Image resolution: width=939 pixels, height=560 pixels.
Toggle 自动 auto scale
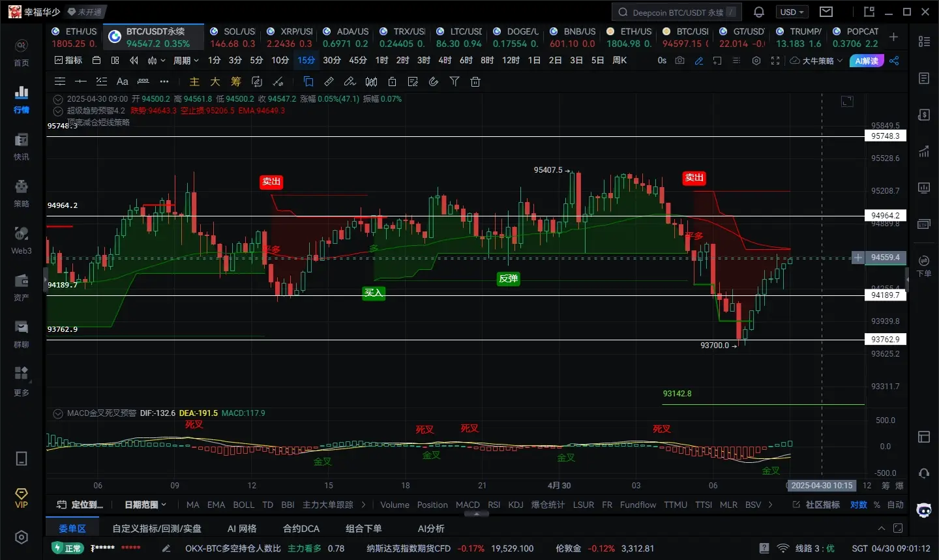[x=895, y=505]
